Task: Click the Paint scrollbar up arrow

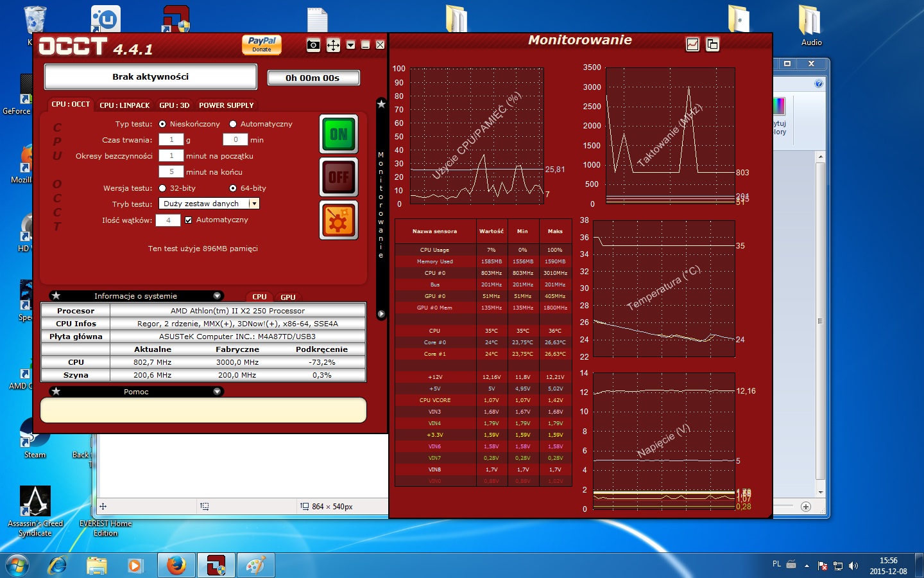Action: coord(820,157)
